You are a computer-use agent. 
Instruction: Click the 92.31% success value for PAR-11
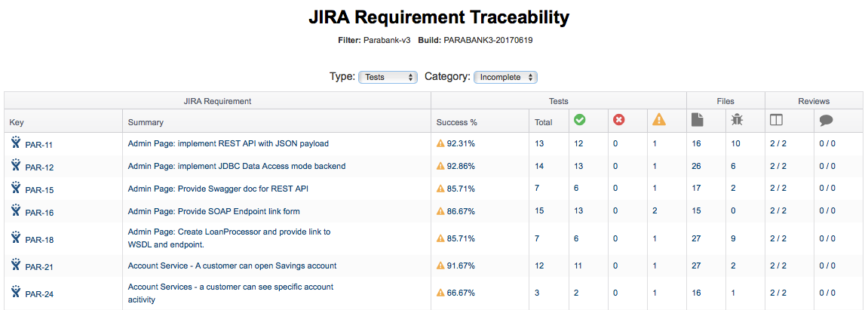461,143
